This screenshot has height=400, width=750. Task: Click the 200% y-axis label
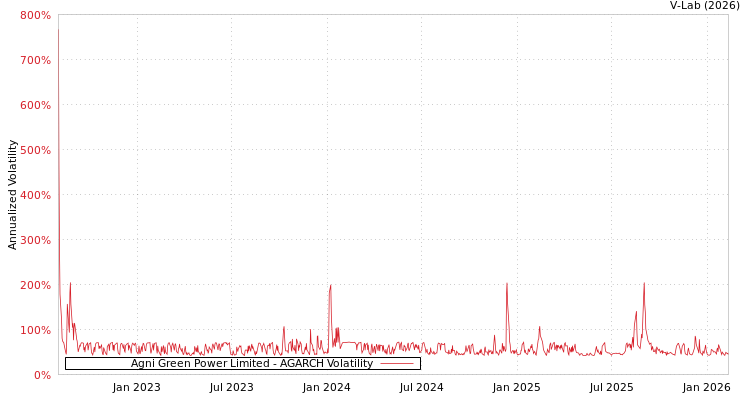tap(35, 285)
